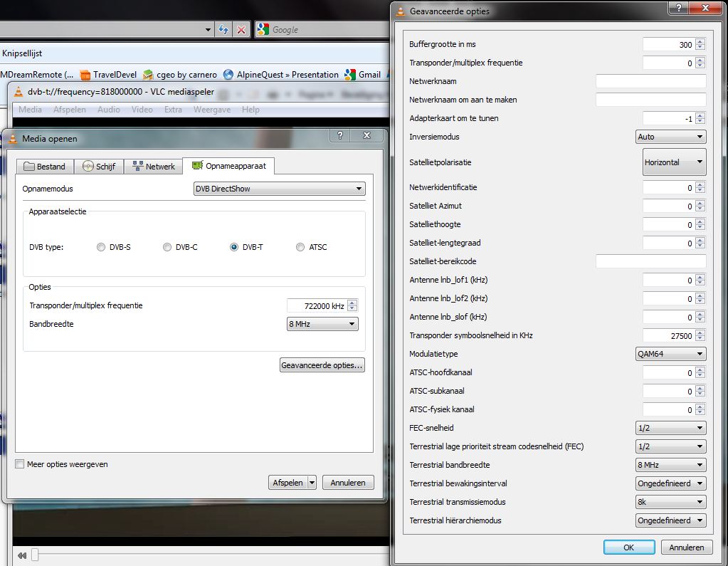Click the help question mark in Media openen
Viewport: 728px width, 566px height.
coord(340,135)
